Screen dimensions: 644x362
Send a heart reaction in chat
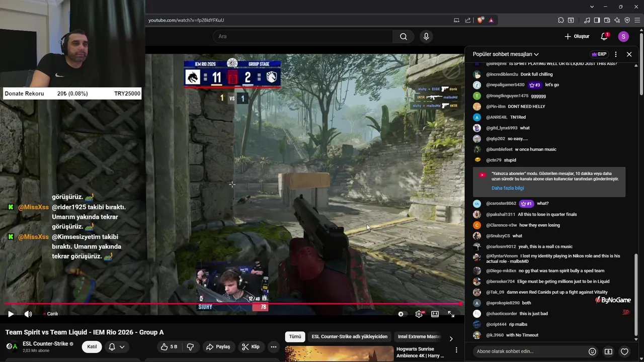624,351
